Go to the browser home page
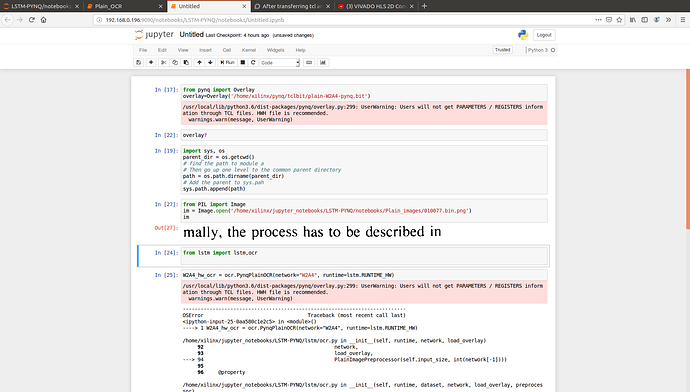 pos(44,20)
